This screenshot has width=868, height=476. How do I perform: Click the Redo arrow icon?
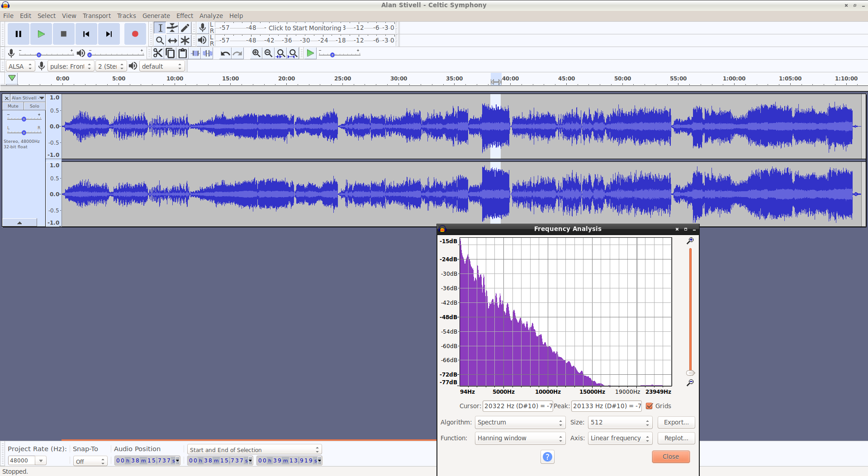click(x=237, y=53)
